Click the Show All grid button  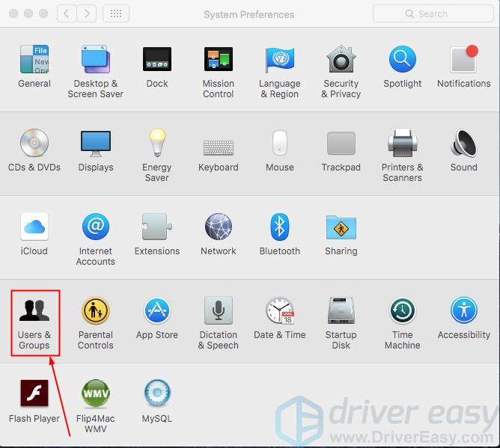tap(116, 13)
